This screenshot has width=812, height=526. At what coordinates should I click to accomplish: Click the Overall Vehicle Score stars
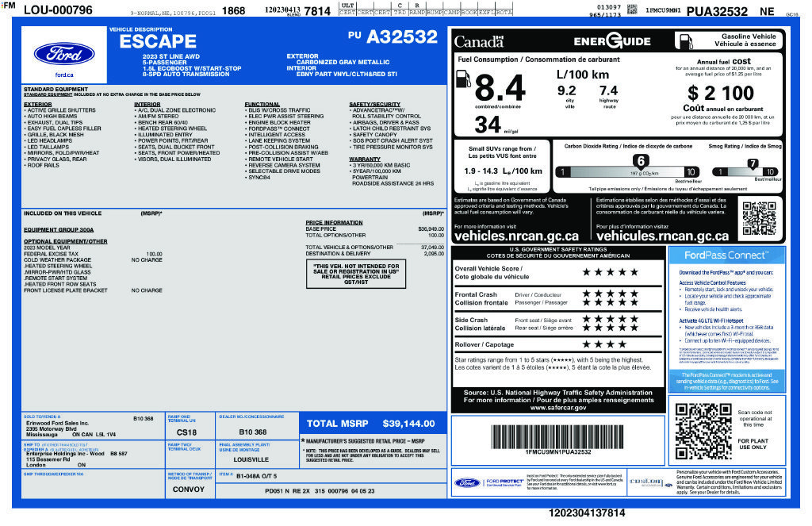[x=610, y=272]
